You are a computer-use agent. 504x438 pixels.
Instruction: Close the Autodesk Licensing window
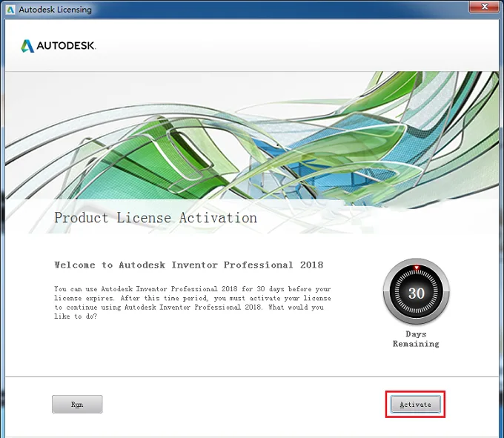coord(485,7)
